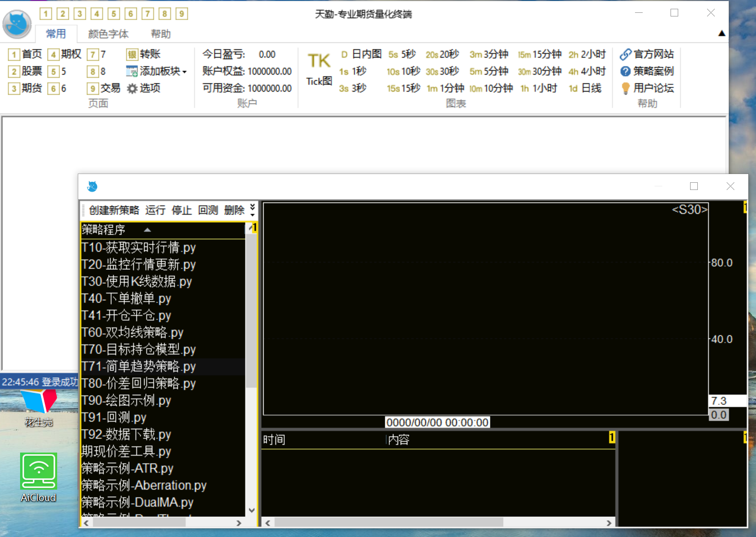This screenshot has height=537, width=756.
Task: Select 策略示例-Aberration.py
Action: pyautogui.click(x=163, y=486)
